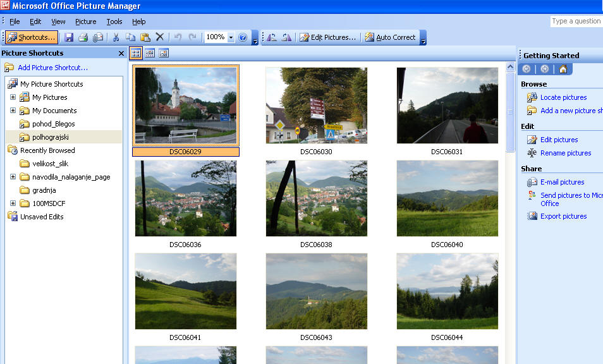Open the Help menu
This screenshot has width=603, height=364.
point(139,21)
